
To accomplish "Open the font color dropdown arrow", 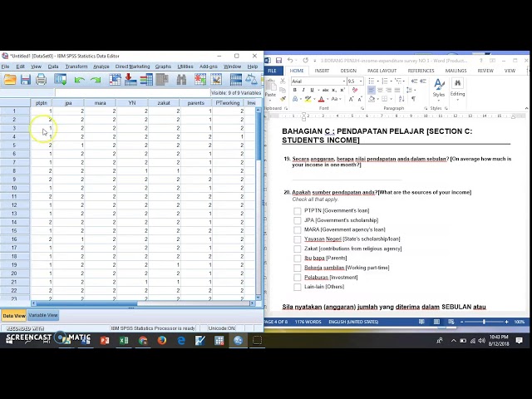I will pyautogui.click(x=328, y=99).
